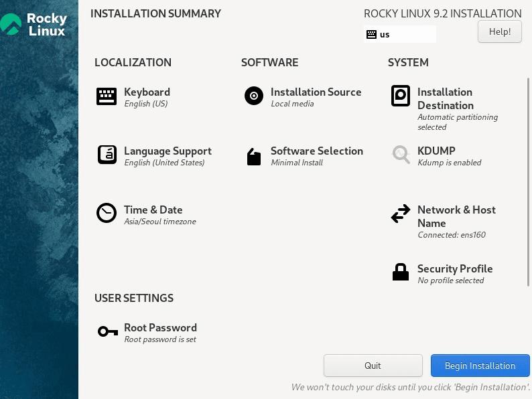
Task: Select the Language Support title
Action: [168, 151]
